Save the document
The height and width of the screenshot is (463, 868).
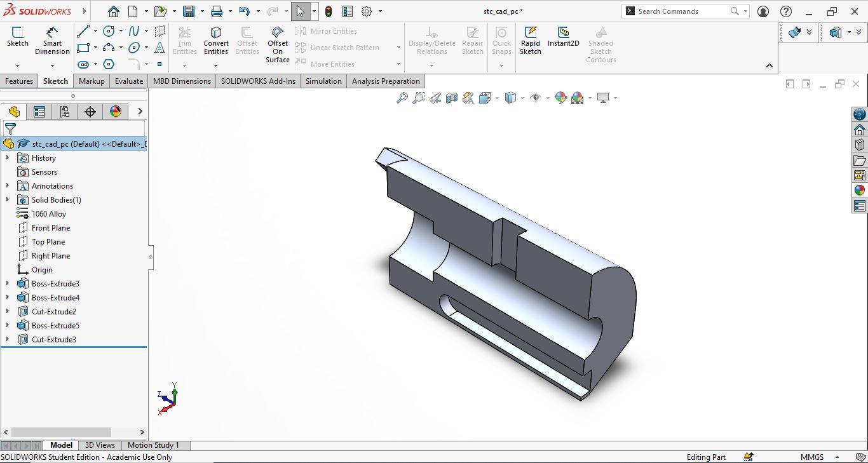coord(189,11)
